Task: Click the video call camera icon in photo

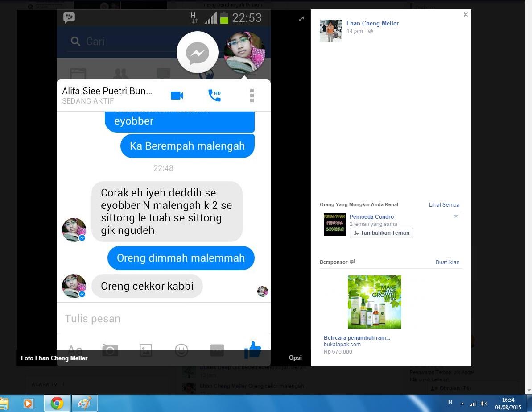Action: click(x=177, y=96)
